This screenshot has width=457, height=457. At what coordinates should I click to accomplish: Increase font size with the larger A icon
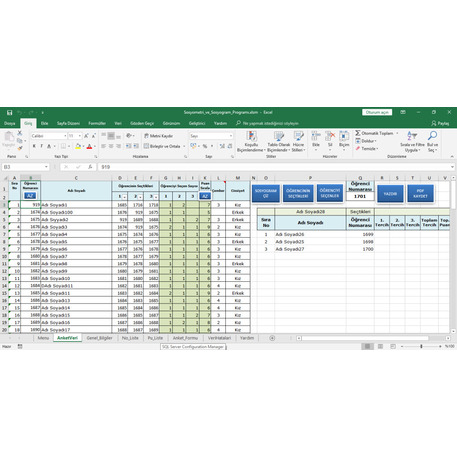[x=86, y=136]
